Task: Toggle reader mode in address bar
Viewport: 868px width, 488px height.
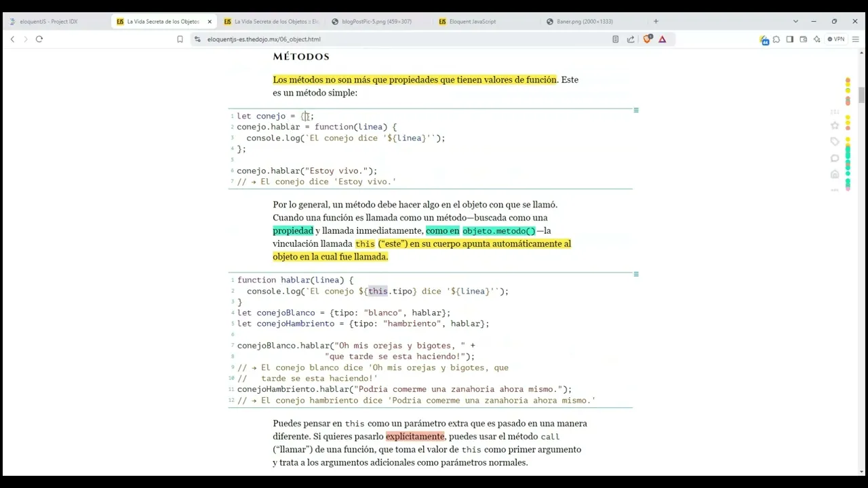Action: click(x=615, y=39)
